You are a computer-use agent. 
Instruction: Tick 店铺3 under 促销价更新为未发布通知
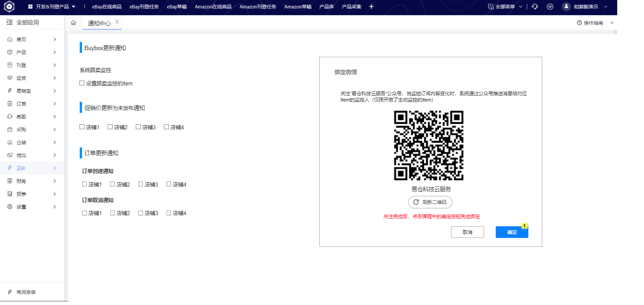(138, 127)
